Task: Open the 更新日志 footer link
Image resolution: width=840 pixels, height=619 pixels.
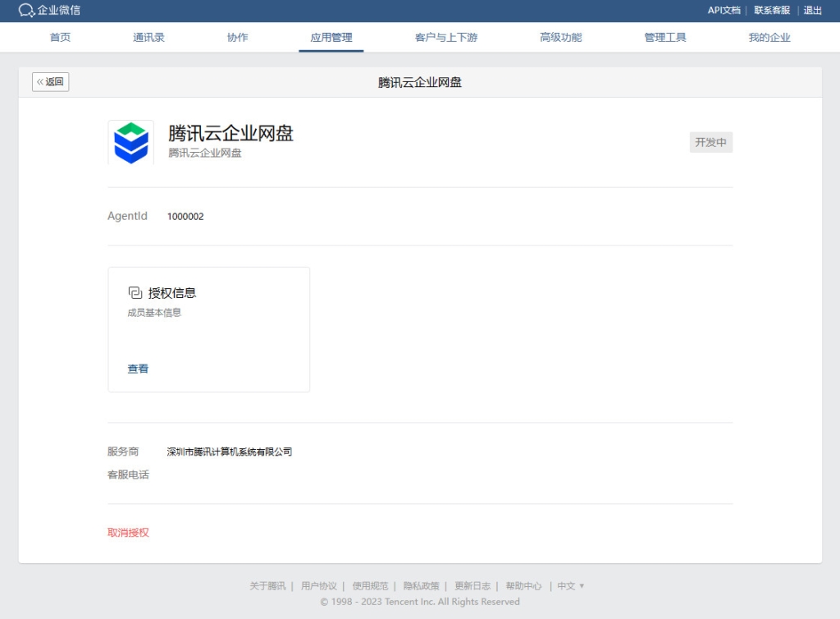Action: pos(472,586)
